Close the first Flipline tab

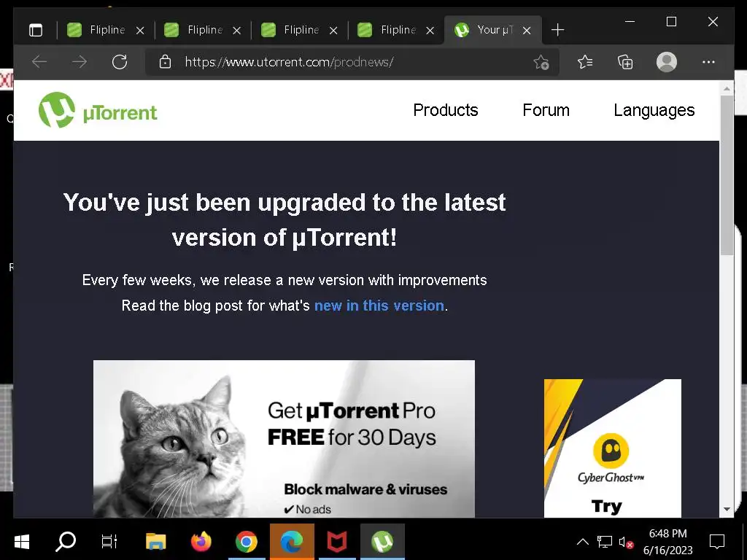[x=140, y=31]
